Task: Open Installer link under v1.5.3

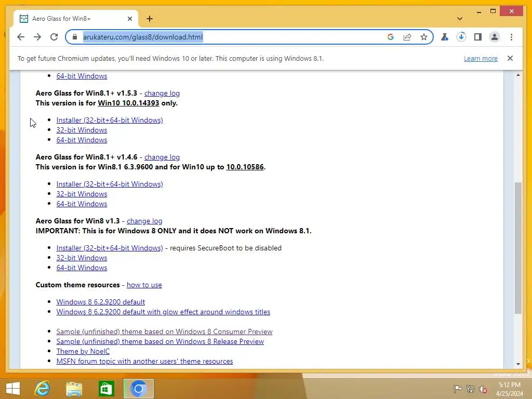Action: [x=110, y=120]
